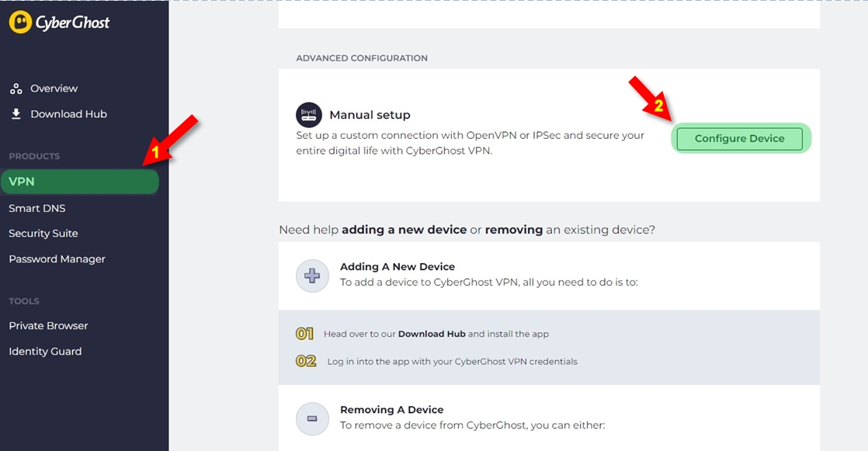
Task: Click the Adding A New Device plus icon
Action: pos(311,275)
